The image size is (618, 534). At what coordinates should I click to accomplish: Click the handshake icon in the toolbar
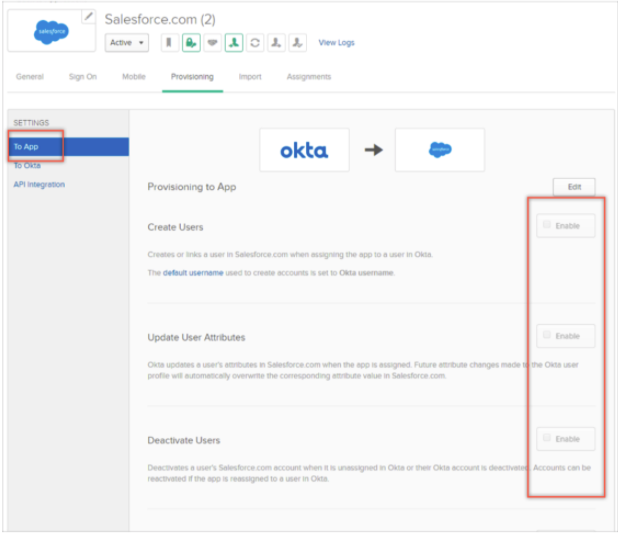tap(212, 43)
